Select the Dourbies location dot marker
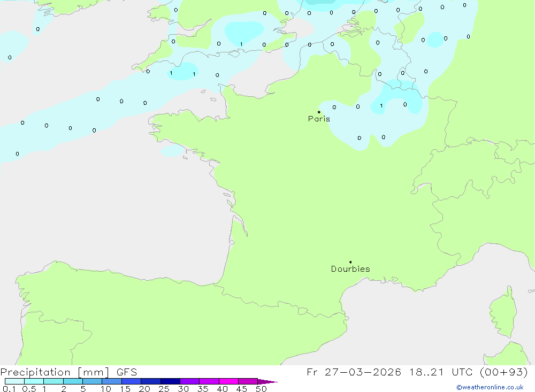Screen dimensions: 535x392 point(350,262)
